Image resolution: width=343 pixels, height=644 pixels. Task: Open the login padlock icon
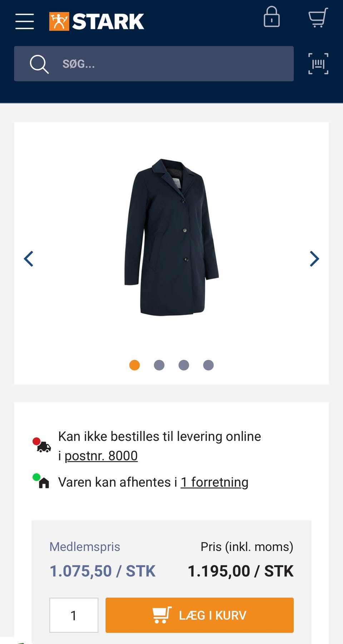pos(272,17)
